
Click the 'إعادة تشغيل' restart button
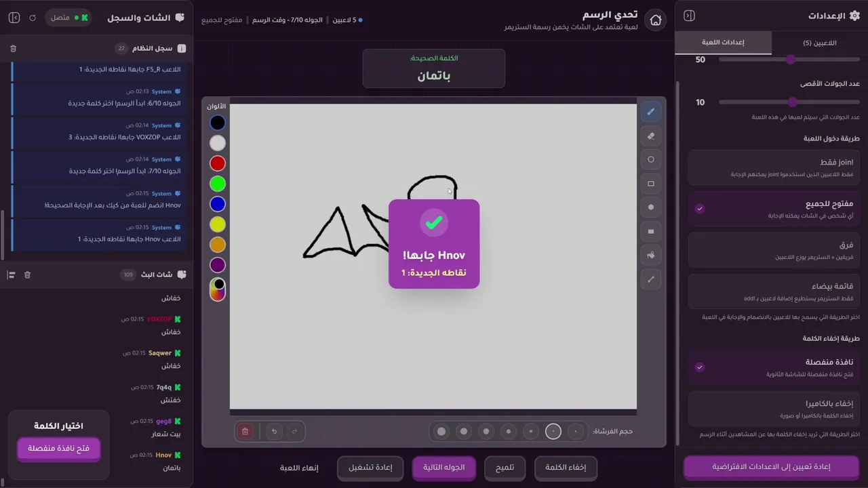(370, 468)
